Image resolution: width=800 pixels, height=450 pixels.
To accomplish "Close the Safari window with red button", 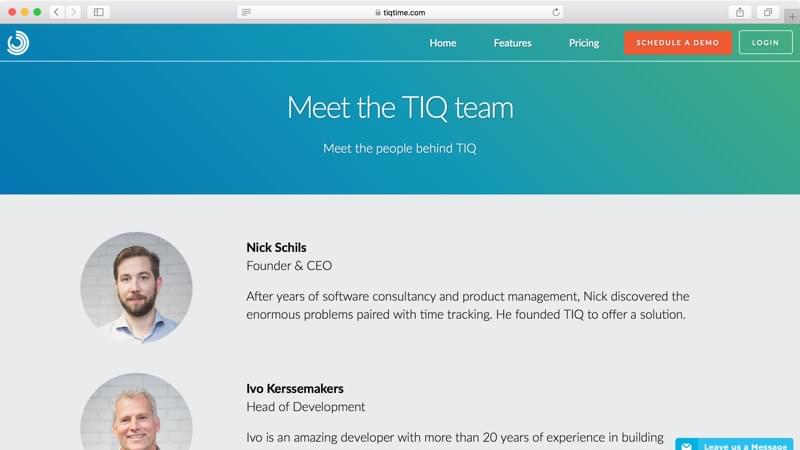I will (12, 12).
